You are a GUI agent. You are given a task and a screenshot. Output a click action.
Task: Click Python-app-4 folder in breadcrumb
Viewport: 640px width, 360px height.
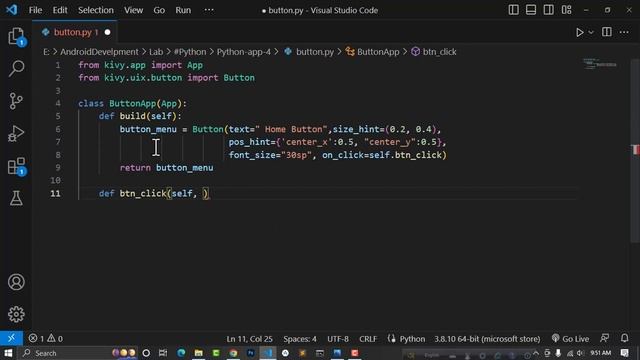(x=244, y=52)
